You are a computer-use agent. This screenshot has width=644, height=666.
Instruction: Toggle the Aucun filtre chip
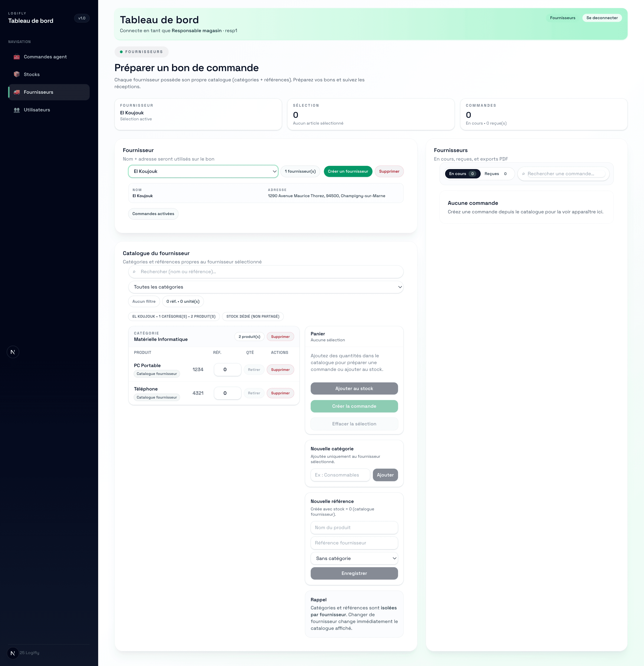[x=144, y=301]
